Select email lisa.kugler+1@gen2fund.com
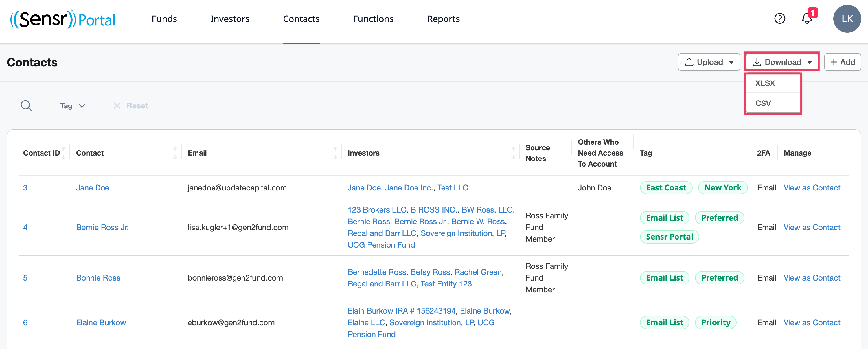The height and width of the screenshot is (349, 868). click(238, 227)
